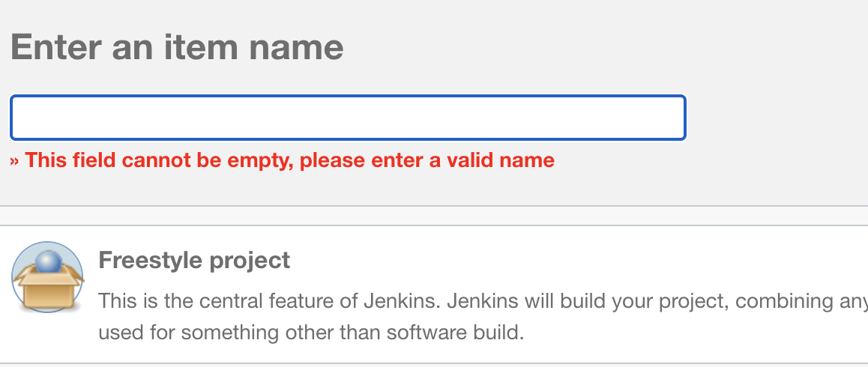Click the cardboard box in the Freestyle icon
Screen dimensions: 868x367
[47, 291]
